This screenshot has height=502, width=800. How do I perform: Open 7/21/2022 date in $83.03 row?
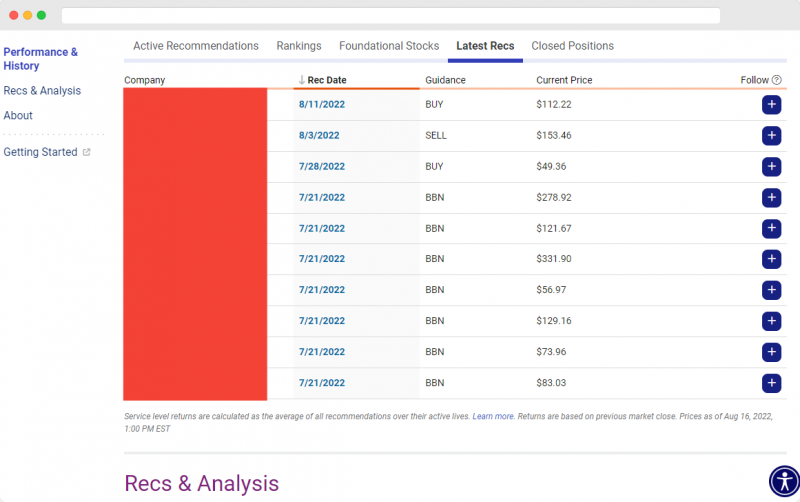322,383
